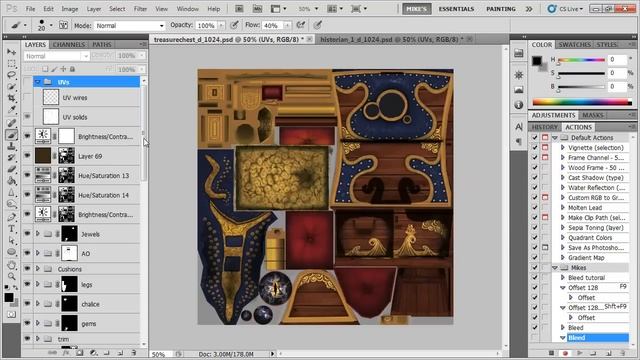Select the Pen tool
640x360 pixels.
pos(11,217)
